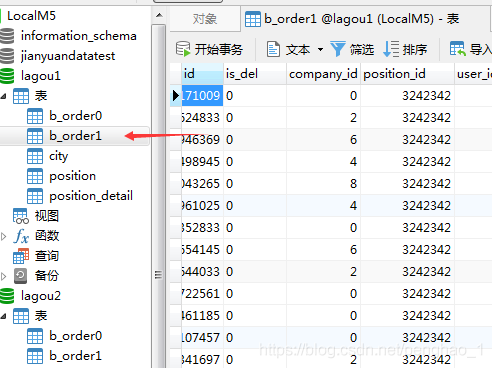
Task: Click the is_del column header
Action: (x=255, y=74)
